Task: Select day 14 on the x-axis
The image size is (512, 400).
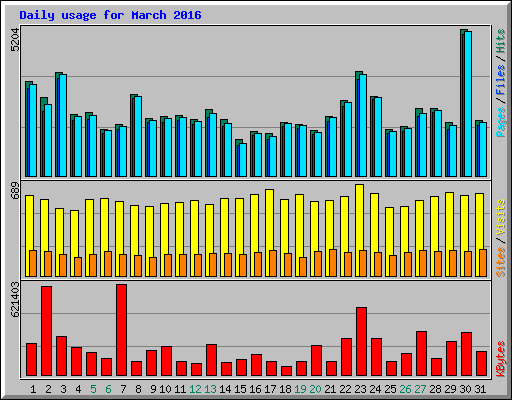Action: (x=225, y=389)
